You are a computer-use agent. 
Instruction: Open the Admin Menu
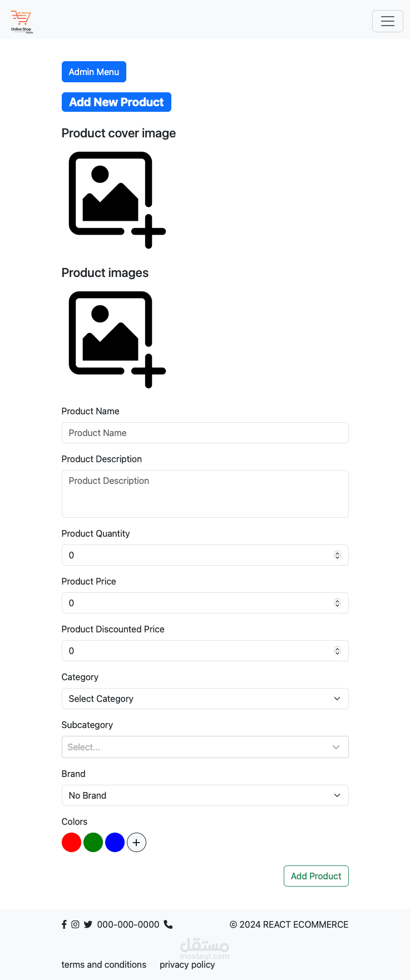click(93, 72)
